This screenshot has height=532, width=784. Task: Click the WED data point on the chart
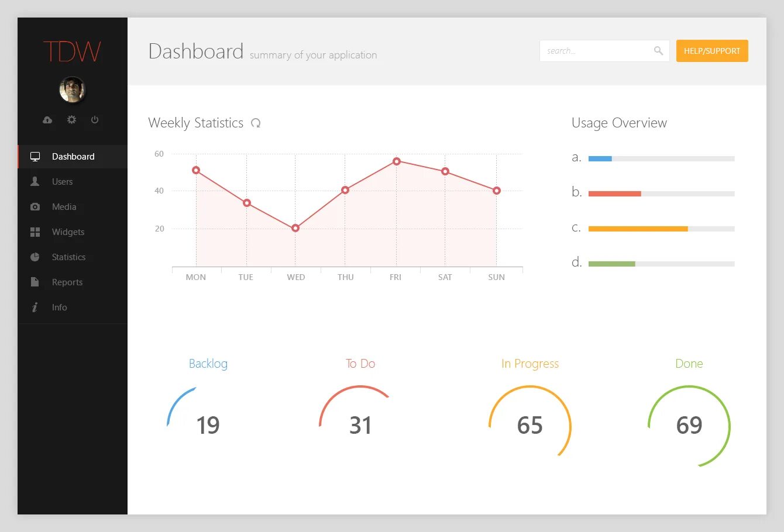295,228
